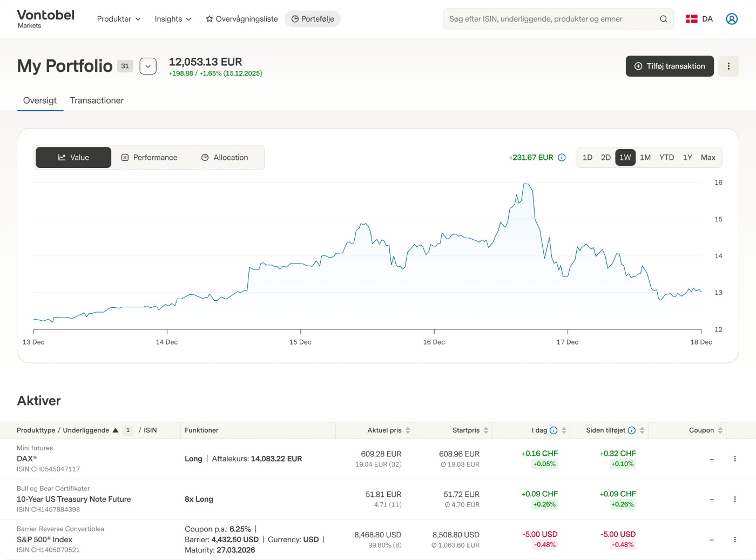Show info for the +231.67 EUR change
This screenshot has width=756, height=560.
pyautogui.click(x=562, y=158)
